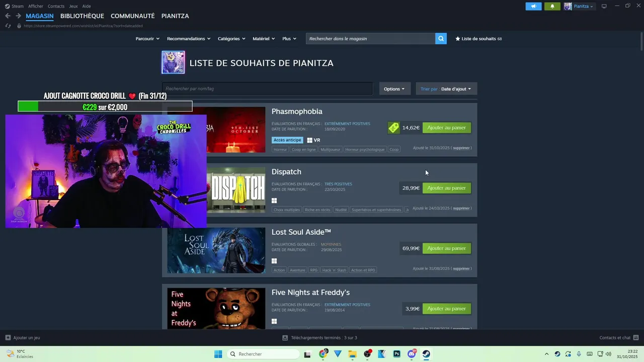Open Discord from the taskbar
644x362 pixels.
coord(412,354)
